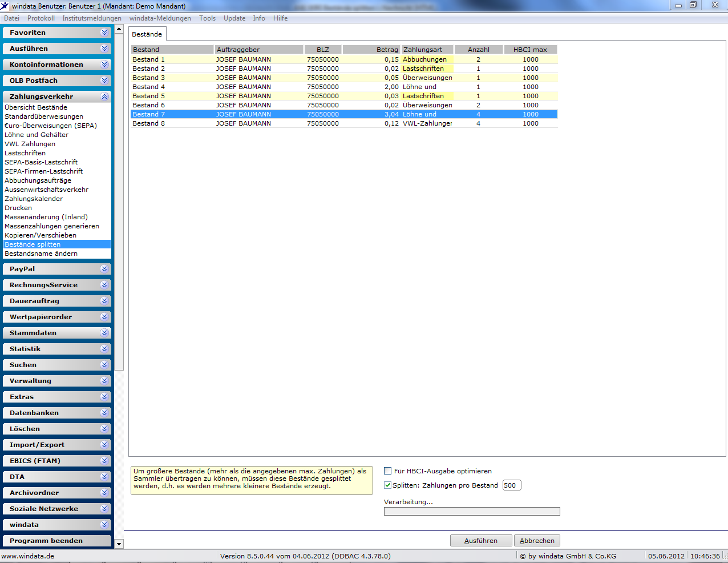Click www.windata.de in the status bar
728x563 pixels.
[28, 556]
